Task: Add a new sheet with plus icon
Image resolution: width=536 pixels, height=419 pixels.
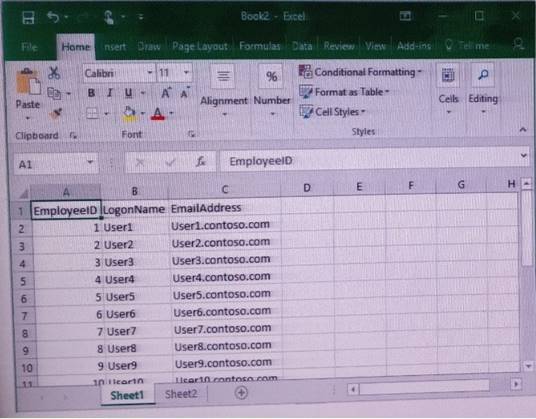Action: [241, 393]
